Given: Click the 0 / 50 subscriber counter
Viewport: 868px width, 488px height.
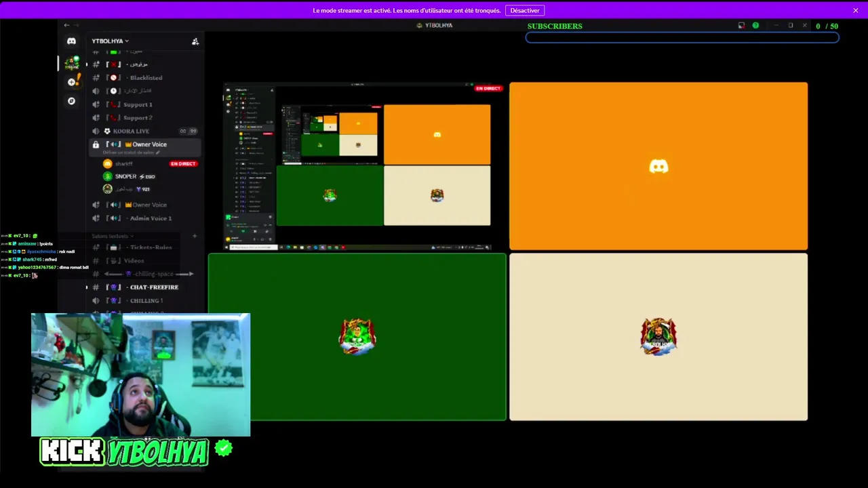Looking at the screenshot, I should pyautogui.click(x=827, y=26).
